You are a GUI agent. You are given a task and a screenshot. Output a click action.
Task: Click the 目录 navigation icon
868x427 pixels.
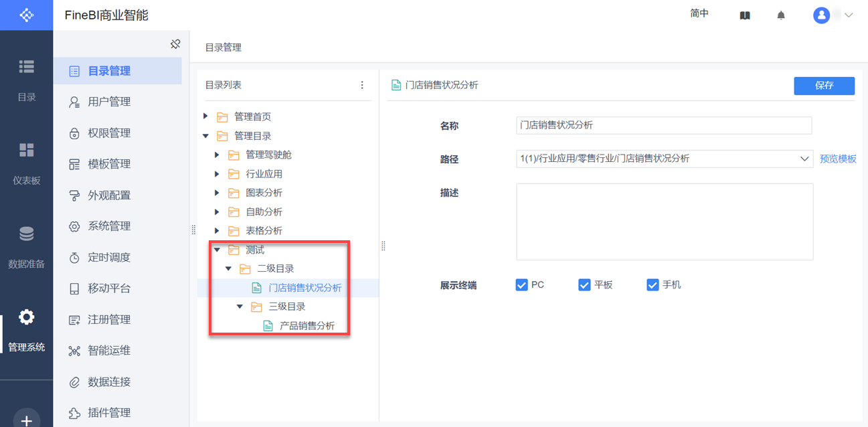pos(26,66)
